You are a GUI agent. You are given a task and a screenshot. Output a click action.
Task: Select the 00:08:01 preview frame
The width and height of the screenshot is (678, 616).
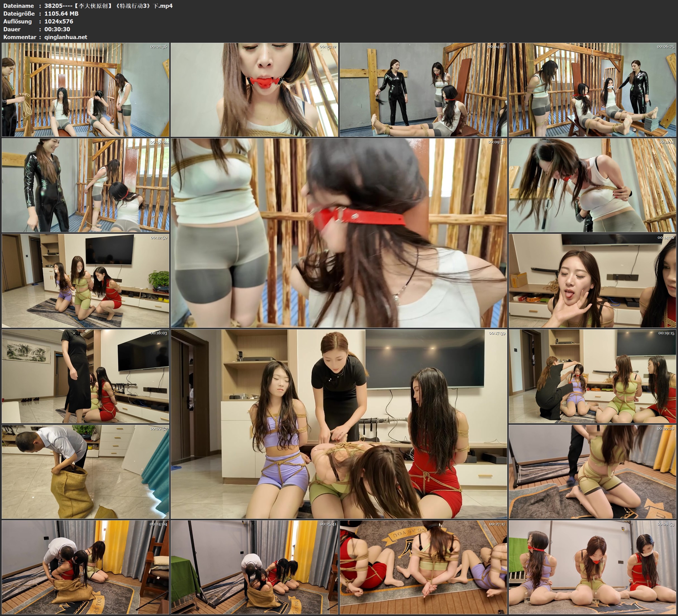85,185
